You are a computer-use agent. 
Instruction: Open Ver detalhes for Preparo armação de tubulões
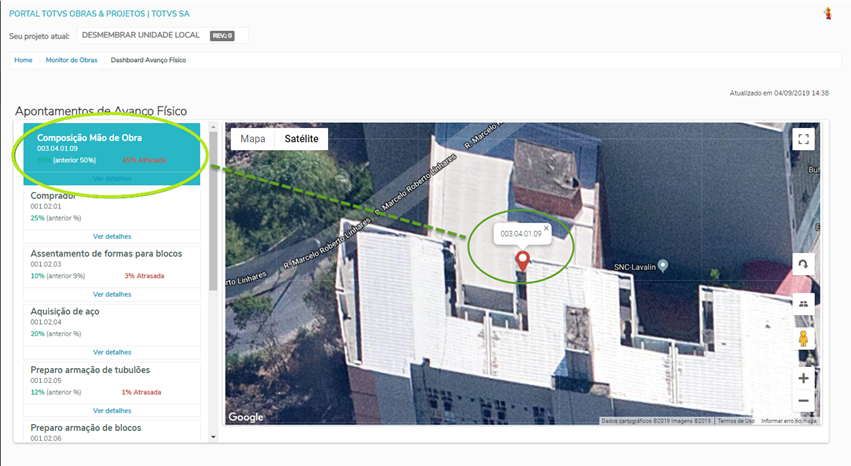click(112, 411)
